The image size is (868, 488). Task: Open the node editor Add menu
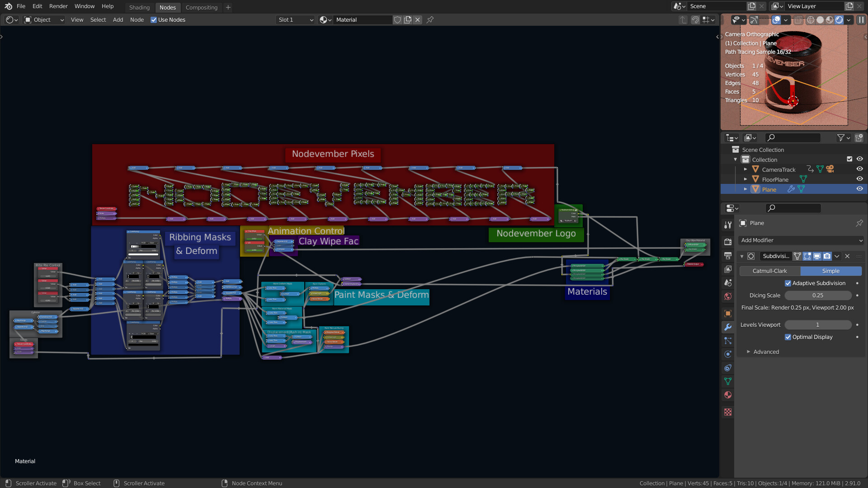[x=118, y=20]
